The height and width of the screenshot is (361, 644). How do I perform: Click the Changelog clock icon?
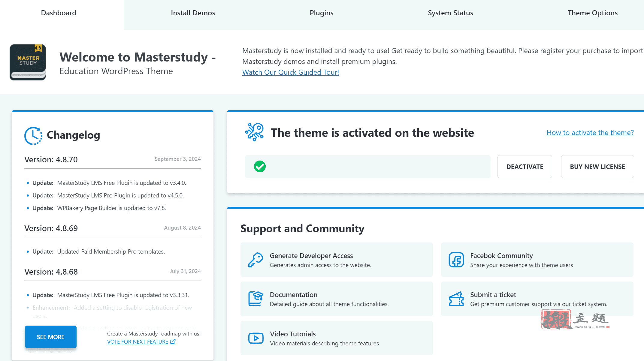pos(33,136)
